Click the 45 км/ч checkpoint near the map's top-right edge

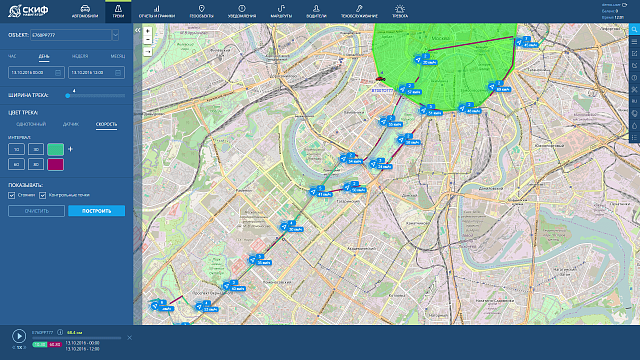(x=527, y=42)
